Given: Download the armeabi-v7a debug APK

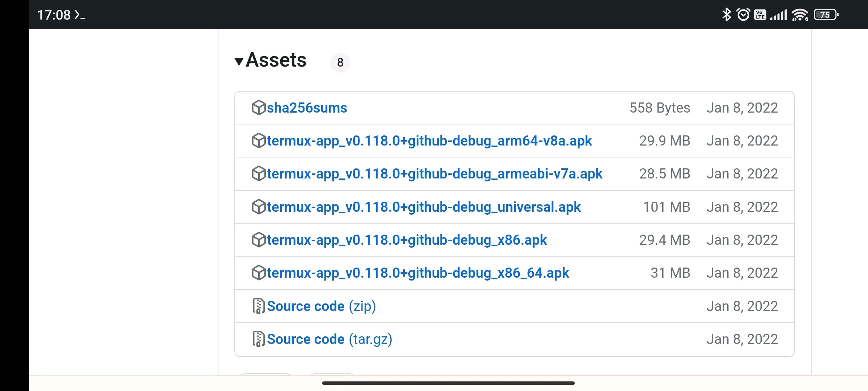Looking at the screenshot, I should pos(435,174).
